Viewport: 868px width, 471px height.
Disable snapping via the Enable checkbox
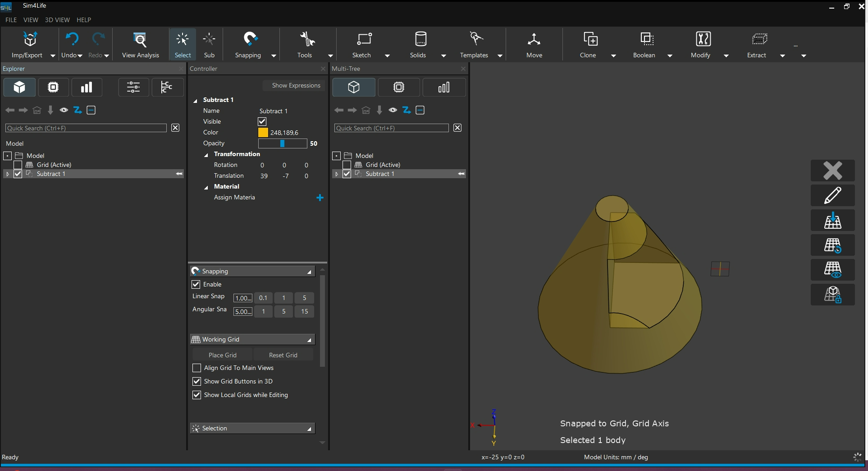click(x=196, y=284)
